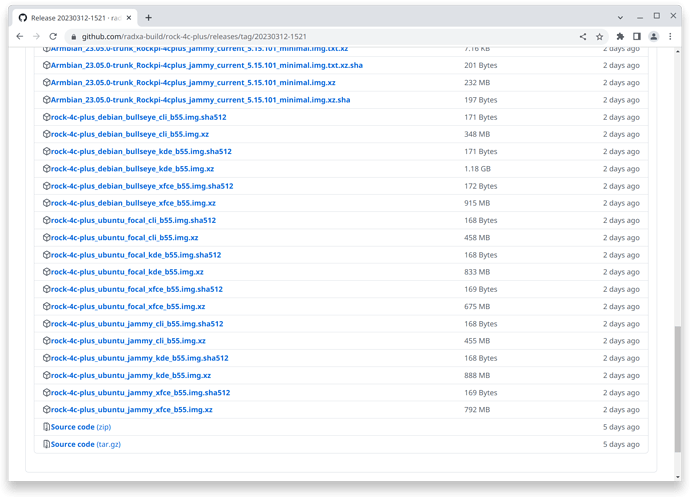Click archive icon beside Source code (tar.gz)

[x=46, y=444]
